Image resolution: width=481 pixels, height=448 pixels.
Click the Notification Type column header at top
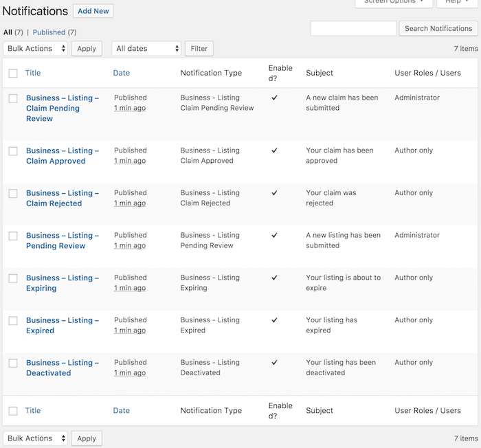pyautogui.click(x=211, y=73)
